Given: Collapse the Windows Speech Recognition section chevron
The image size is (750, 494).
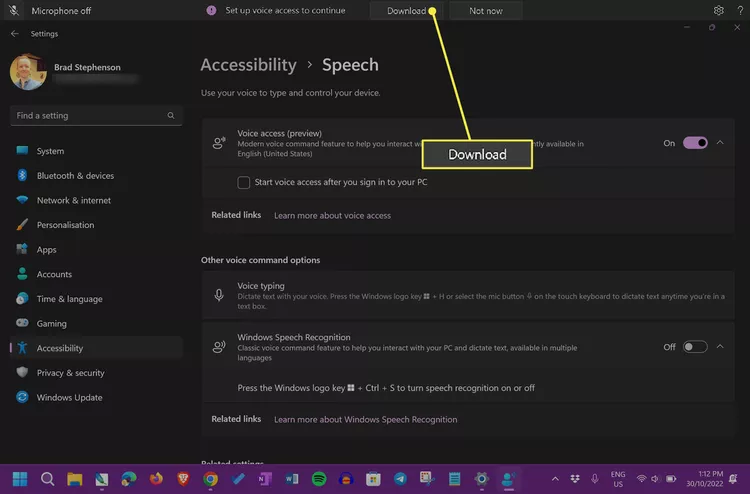Looking at the screenshot, I should pos(720,346).
